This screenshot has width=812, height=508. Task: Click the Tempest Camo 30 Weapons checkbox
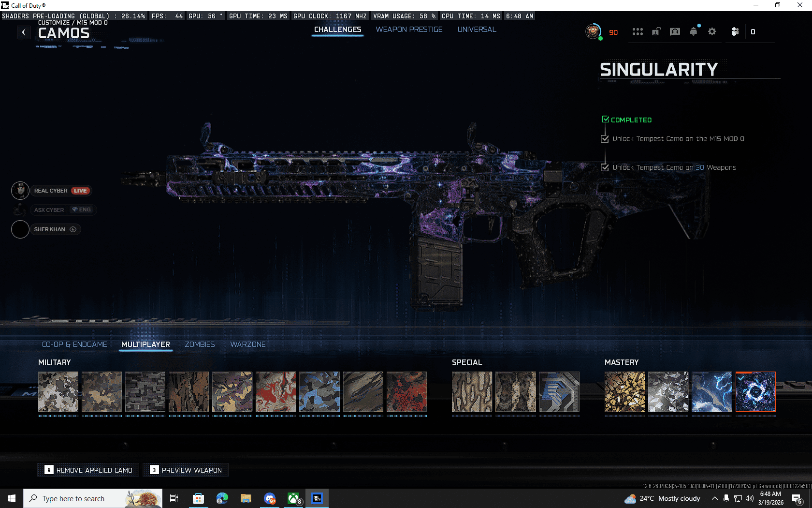(x=605, y=167)
